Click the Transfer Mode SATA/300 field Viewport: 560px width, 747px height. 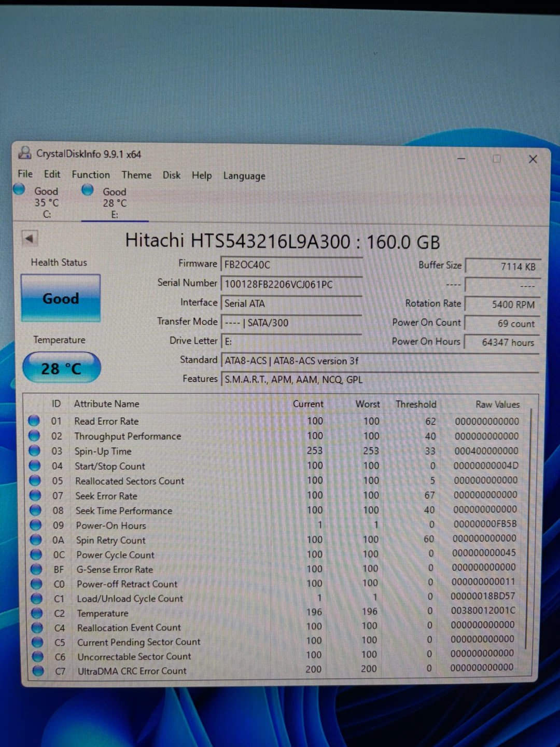(291, 323)
